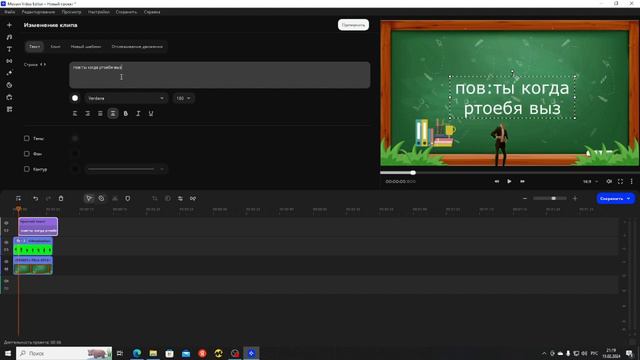The width and height of the screenshot is (640, 360).
Task: Open the crop tool in timeline toolbar
Action: pyautogui.click(x=155, y=198)
